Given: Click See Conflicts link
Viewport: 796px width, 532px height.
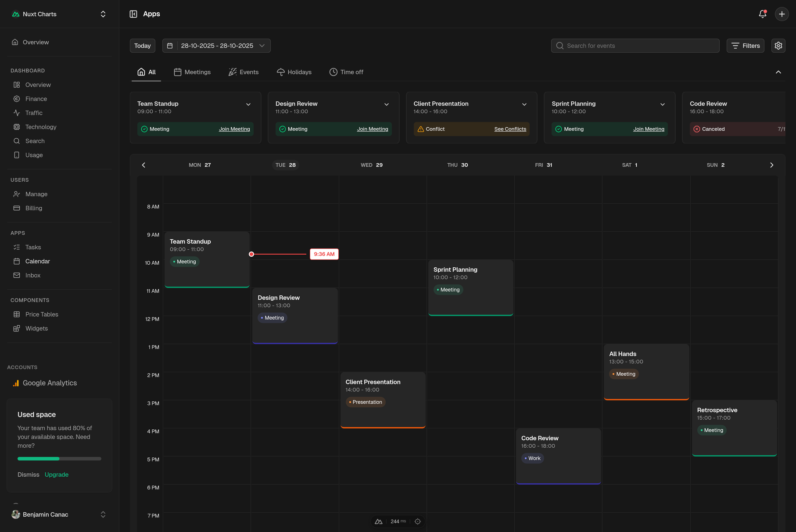Looking at the screenshot, I should pyautogui.click(x=510, y=129).
